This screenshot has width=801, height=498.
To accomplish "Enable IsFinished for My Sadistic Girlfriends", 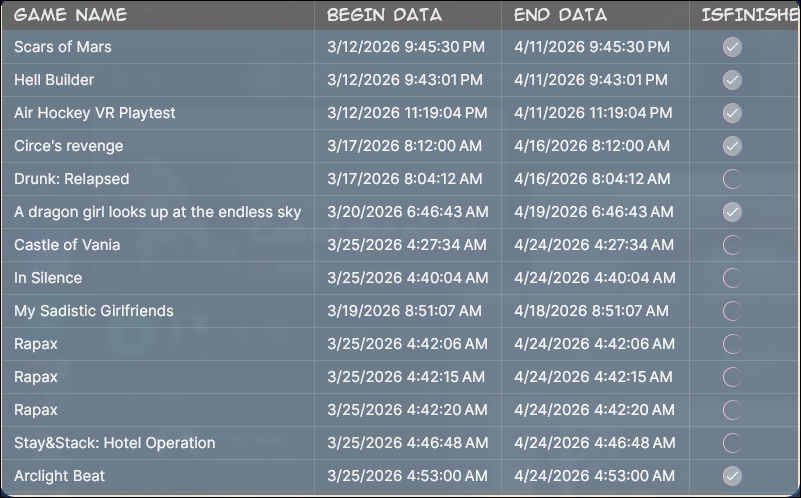I will [732, 311].
